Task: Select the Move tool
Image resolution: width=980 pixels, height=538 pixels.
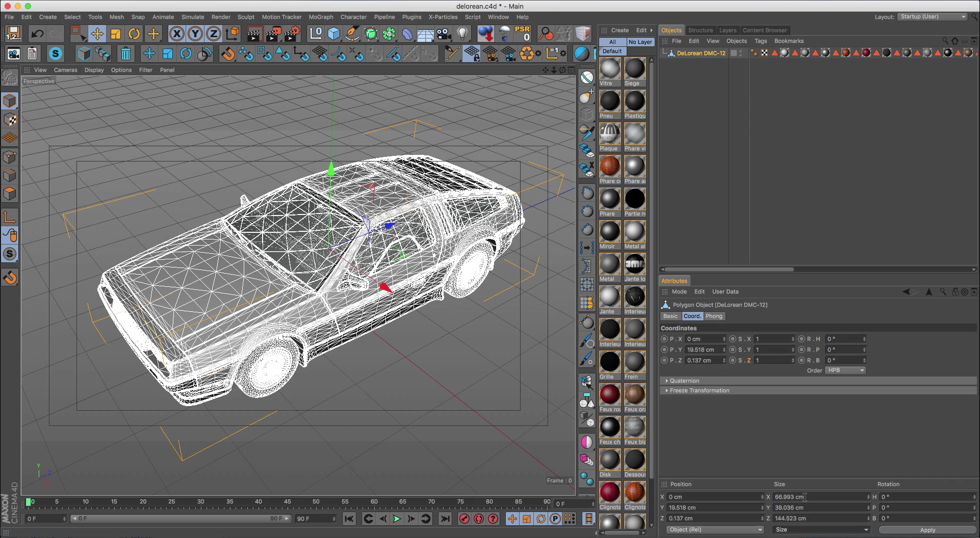Action: click(x=97, y=34)
